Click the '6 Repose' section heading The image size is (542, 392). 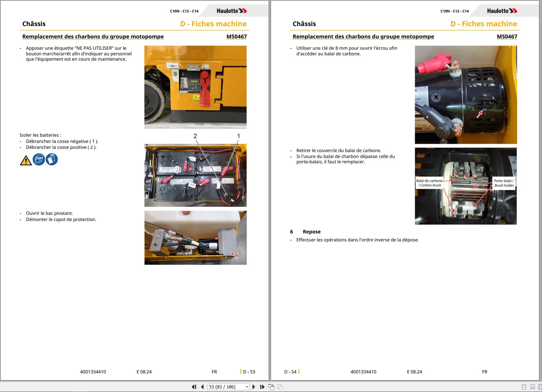pyautogui.click(x=305, y=232)
